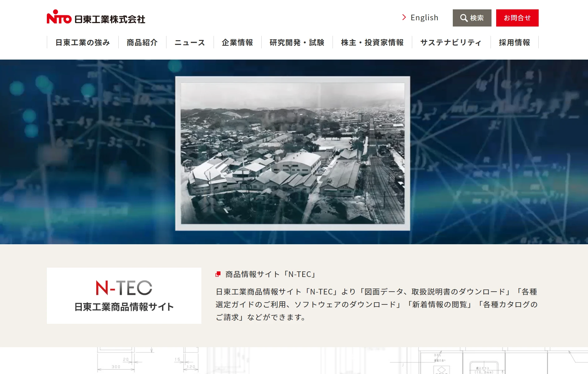This screenshot has width=588, height=374.
Task: Click the magnifier icon in 検索 button
Action: [x=464, y=18]
